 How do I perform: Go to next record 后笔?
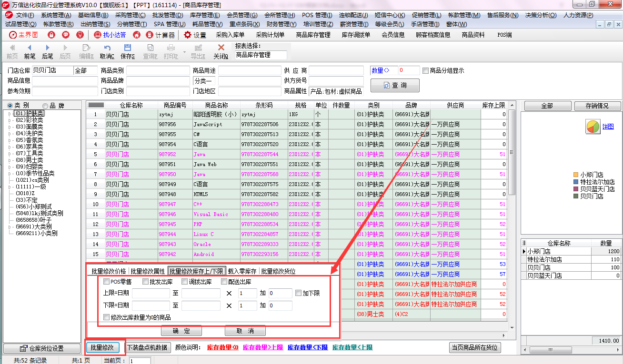pyautogui.click(x=47, y=52)
